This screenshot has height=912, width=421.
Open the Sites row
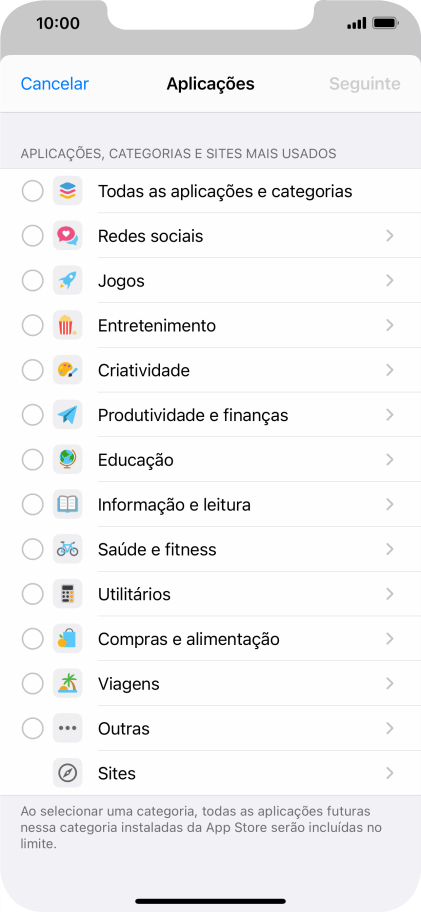(210, 773)
